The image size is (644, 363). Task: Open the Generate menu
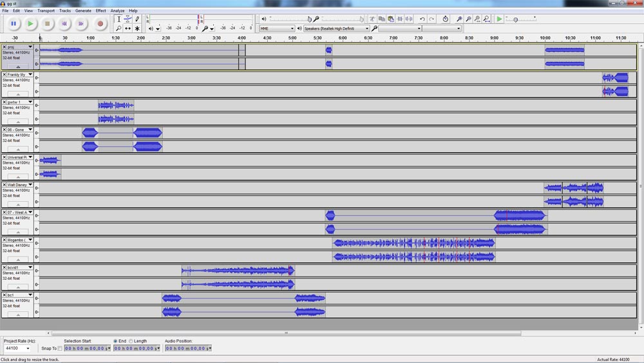click(83, 11)
